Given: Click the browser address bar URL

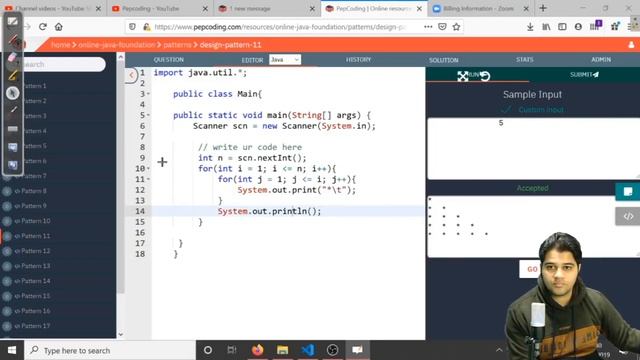Looking at the screenshot, I should [280, 27].
